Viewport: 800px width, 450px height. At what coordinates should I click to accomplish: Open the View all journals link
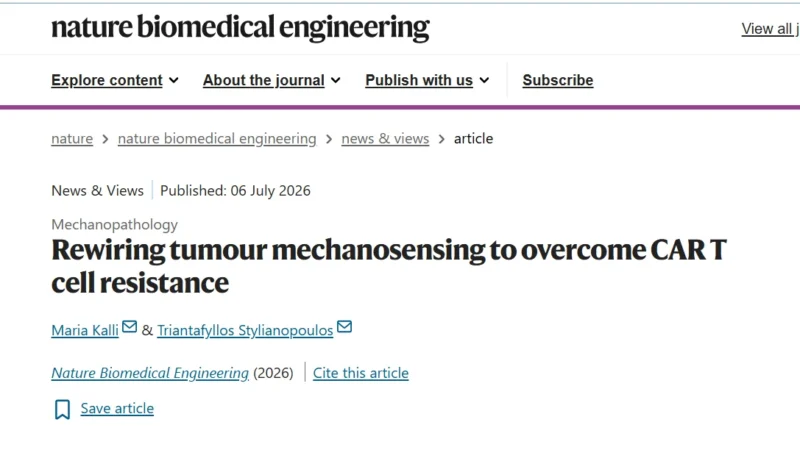tap(770, 29)
